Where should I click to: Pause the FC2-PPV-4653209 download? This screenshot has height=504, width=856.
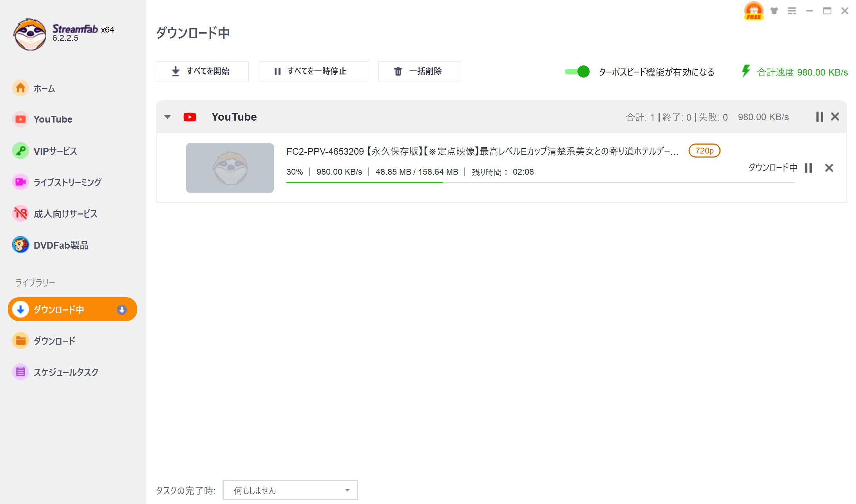808,168
